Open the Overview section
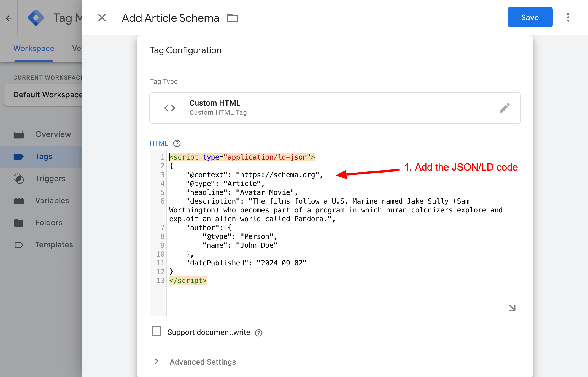The height and width of the screenshot is (377, 588). [53, 134]
